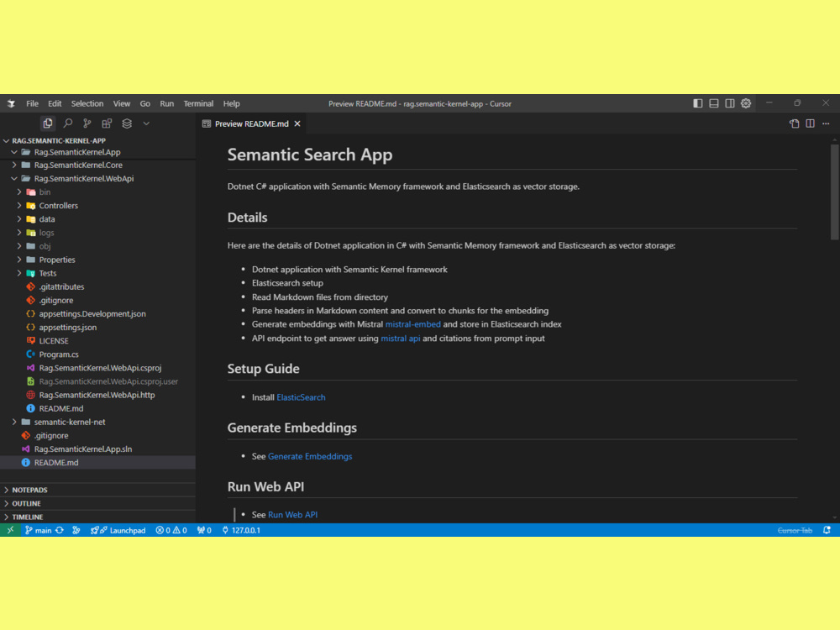The height and width of the screenshot is (630, 840).
Task: Follow the mistral api link
Action: pyautogui.click(x=400, y=339)
